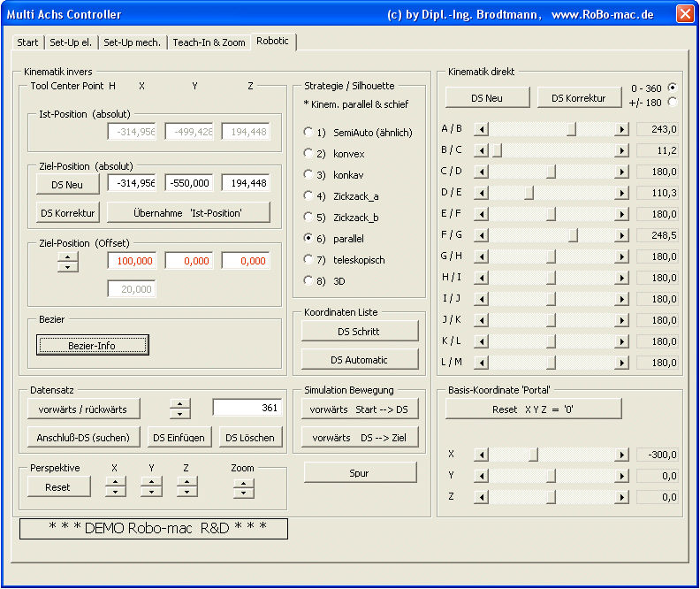Click the B / C slider handle
The image size is (700, 589).
pos(497,150)
